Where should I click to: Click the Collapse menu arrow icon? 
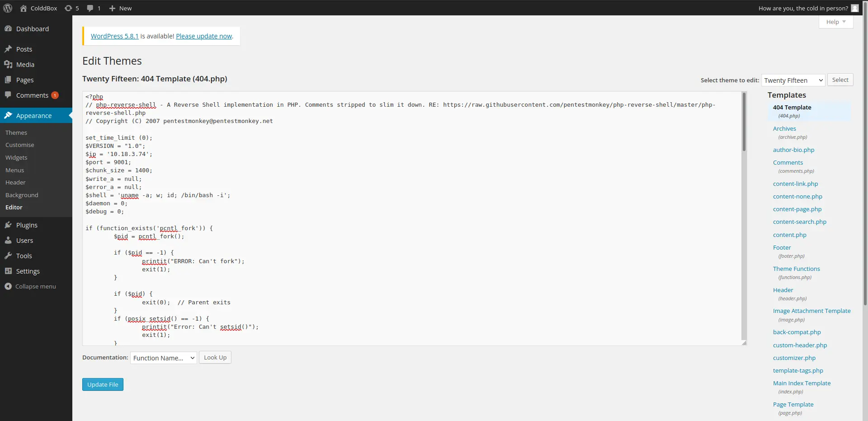(x=8, y=286)
